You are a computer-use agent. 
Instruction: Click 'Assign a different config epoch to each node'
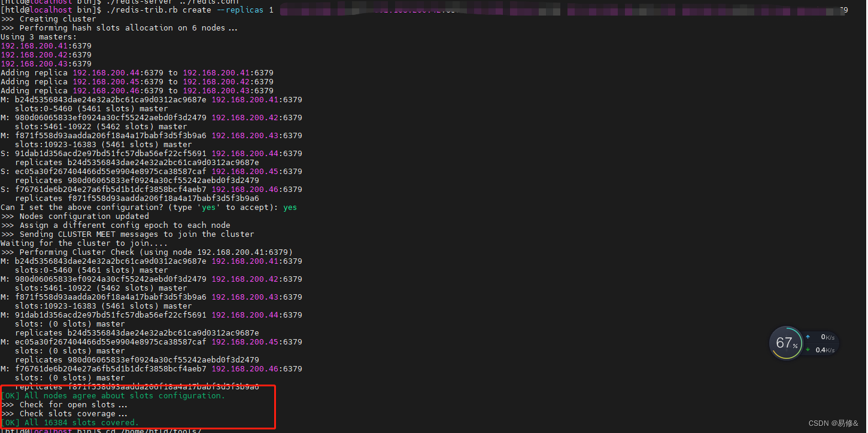125,225
